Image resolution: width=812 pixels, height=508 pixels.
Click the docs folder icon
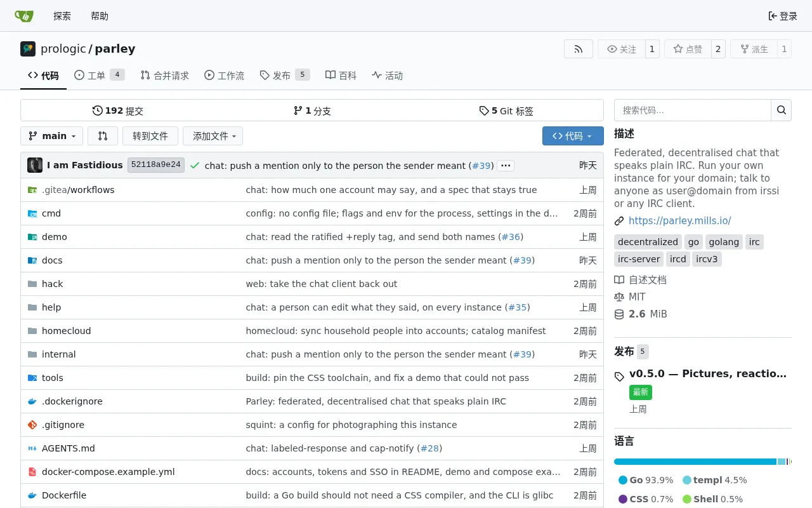(x=32, y=260)
